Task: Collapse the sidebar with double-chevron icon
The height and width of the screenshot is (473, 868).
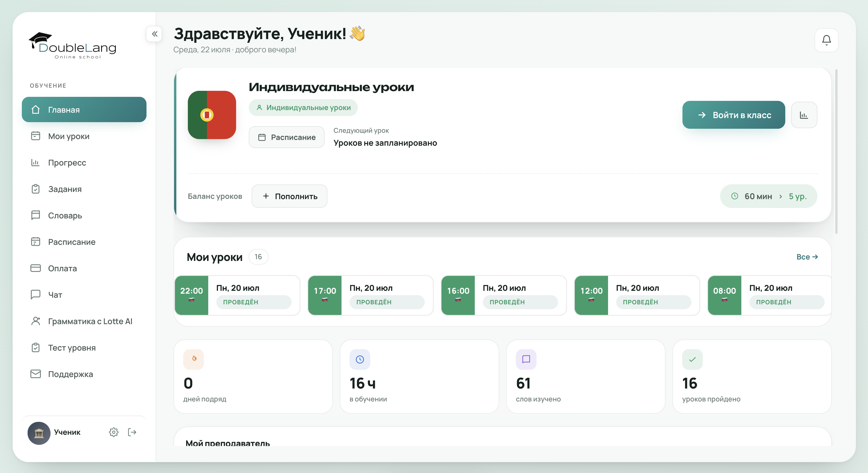Action: coord(154,34)
